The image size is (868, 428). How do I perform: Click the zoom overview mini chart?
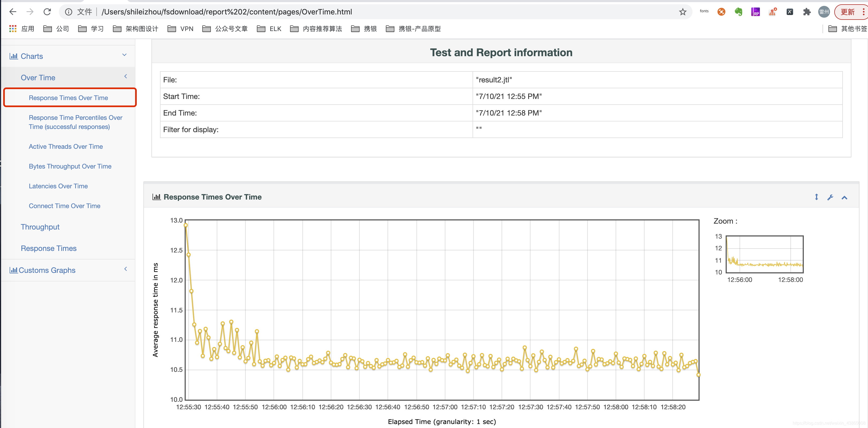pos(764,254)
